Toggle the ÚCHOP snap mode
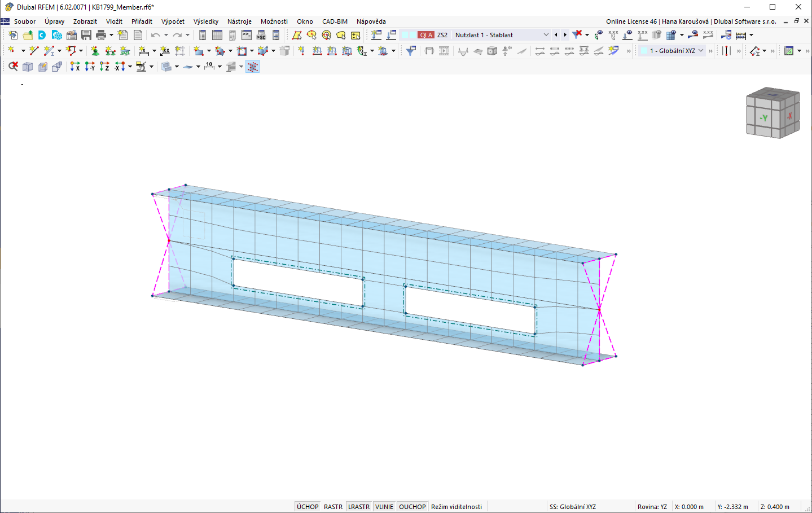 (x=308, y=507)
